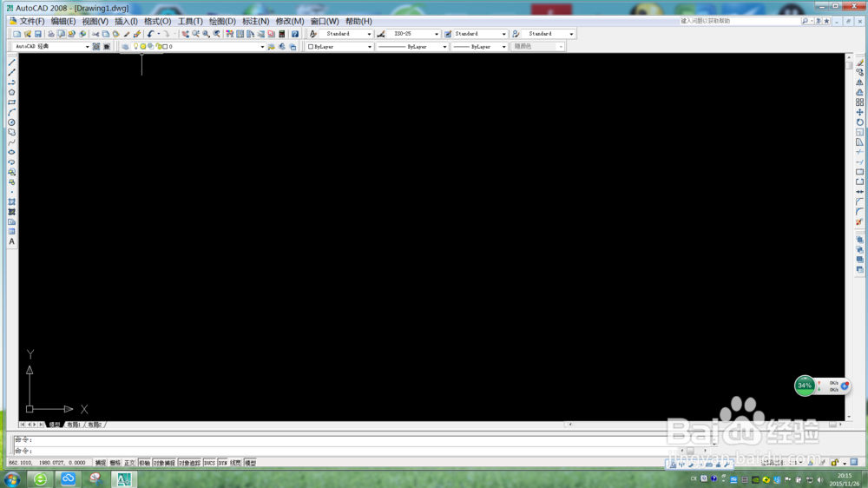Open the 文件(F) menu
The image size is (868, 488).
pos(32,21)
